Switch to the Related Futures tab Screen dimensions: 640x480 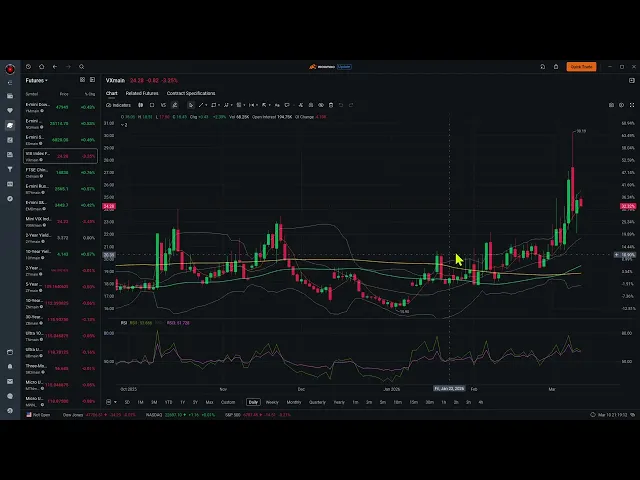142,93
